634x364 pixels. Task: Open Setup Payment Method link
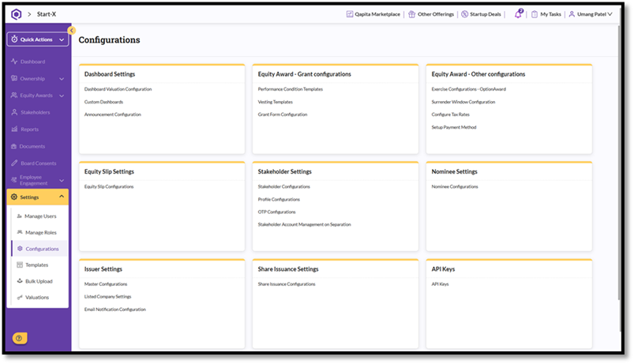click(454, 127)
